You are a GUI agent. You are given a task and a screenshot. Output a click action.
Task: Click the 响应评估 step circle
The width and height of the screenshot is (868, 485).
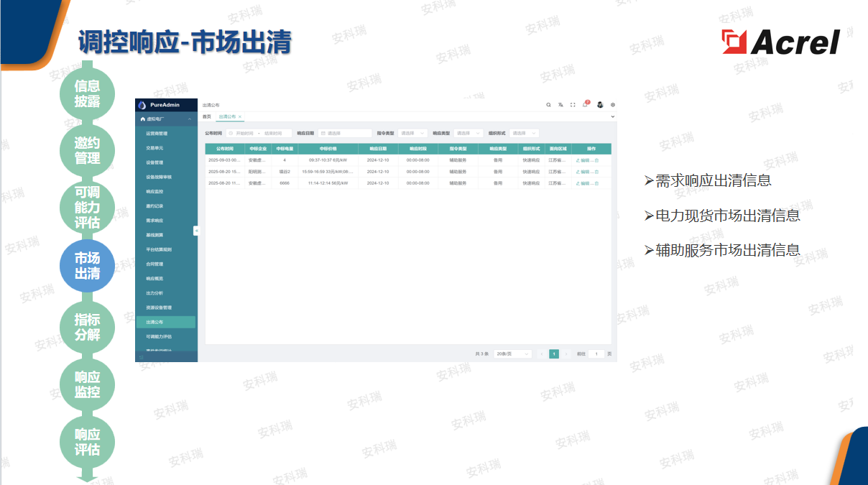tap(87, 442)
